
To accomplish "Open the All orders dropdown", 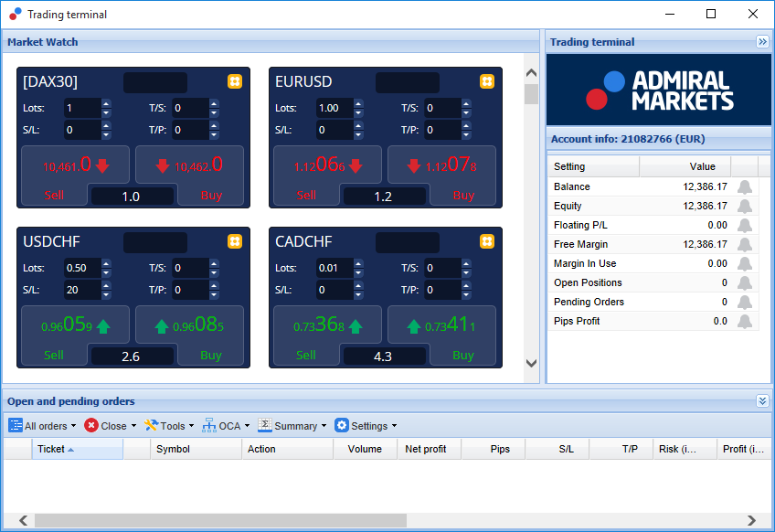I will coord(43,426).
